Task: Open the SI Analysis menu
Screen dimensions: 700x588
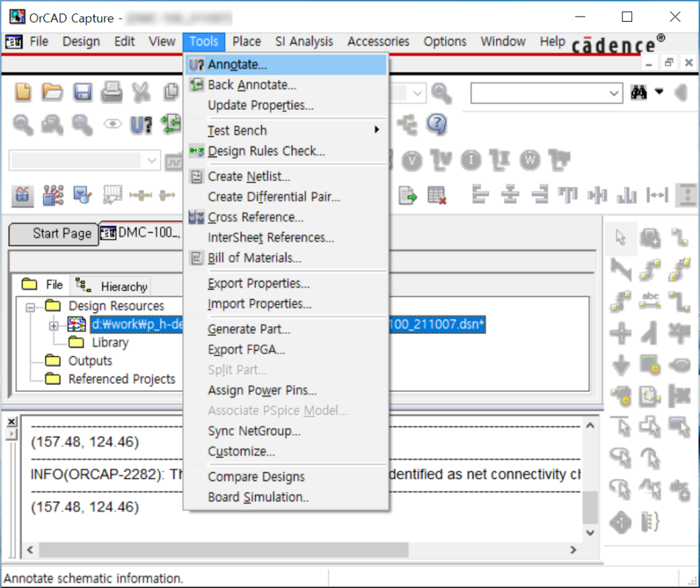Action: (304, 42)
